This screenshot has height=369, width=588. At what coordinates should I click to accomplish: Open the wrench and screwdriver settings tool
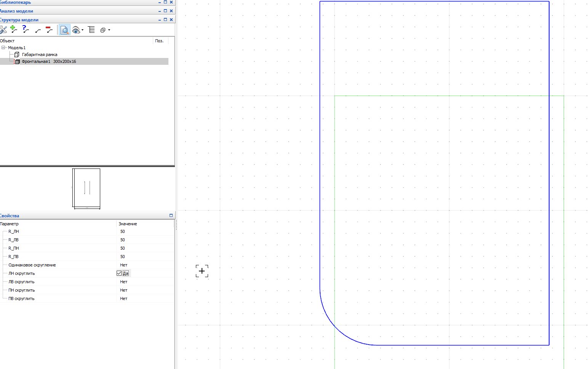(3, 30)
